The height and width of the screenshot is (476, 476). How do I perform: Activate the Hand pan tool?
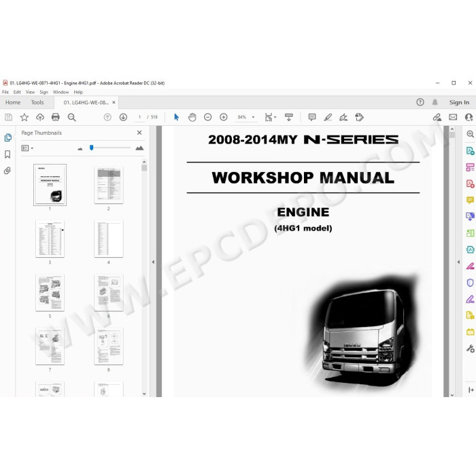pos(192,117)
